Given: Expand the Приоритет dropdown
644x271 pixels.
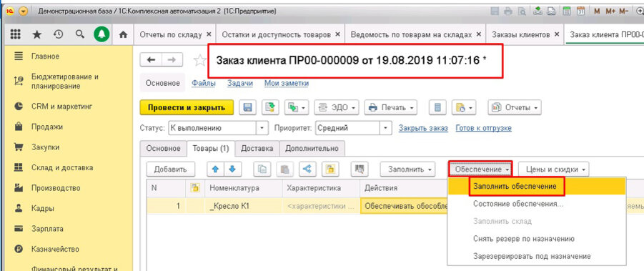Looking at the screenshot, I should pos(385,128).
